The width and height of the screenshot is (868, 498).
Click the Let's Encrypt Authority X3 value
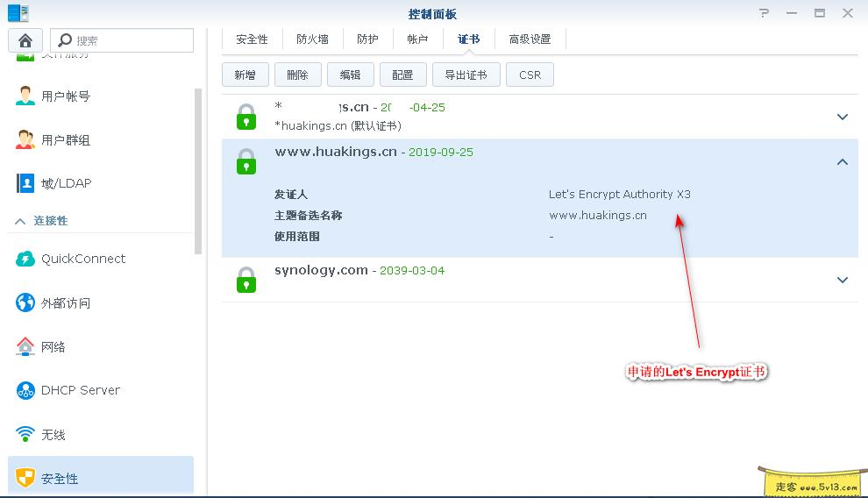pos(620,195)
